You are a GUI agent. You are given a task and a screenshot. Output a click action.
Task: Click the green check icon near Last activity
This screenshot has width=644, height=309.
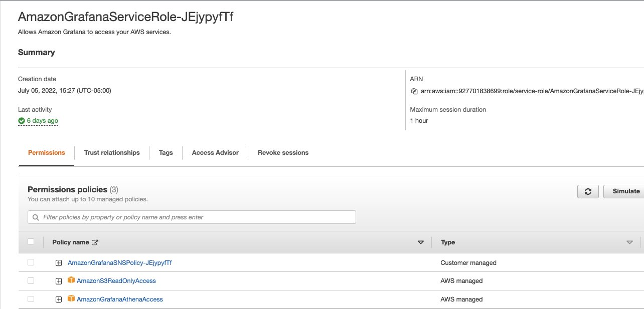[x=21, y=120]
